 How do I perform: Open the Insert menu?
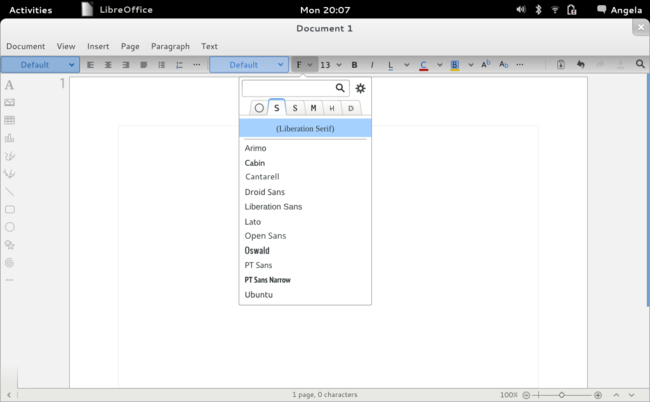click(98, 46)
